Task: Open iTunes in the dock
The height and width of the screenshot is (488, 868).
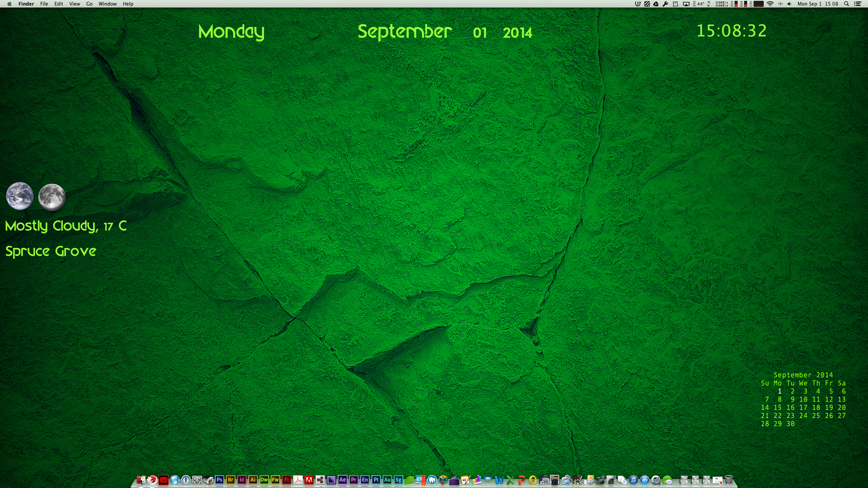Action: (633, 480)
